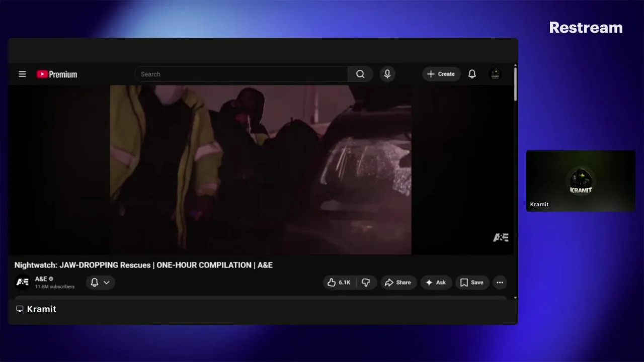This screenshot has height=362, width=644.
Task: Click the screen share monitor icon
Action: point(20,309)
